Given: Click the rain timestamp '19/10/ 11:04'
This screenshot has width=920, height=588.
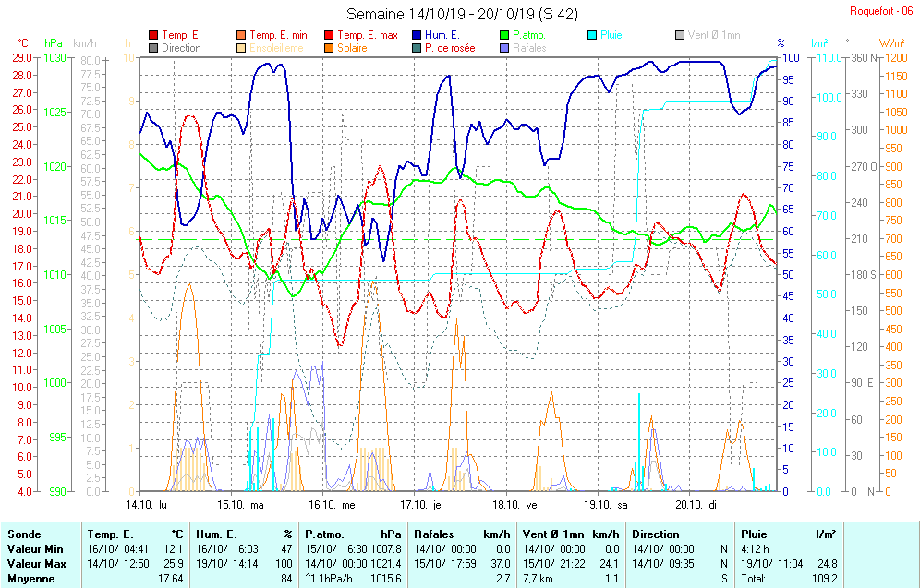Looking at the screenshot, I should 772,564.
